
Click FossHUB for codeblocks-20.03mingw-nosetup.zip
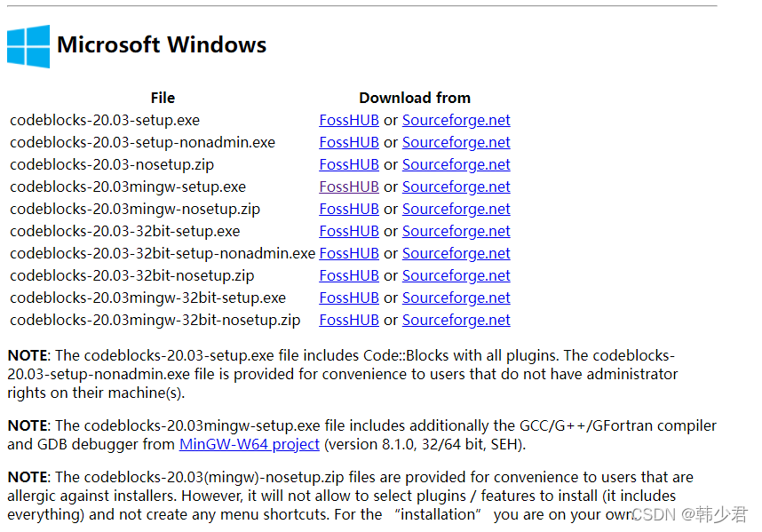pyautogui.click(x=349, y=209)
